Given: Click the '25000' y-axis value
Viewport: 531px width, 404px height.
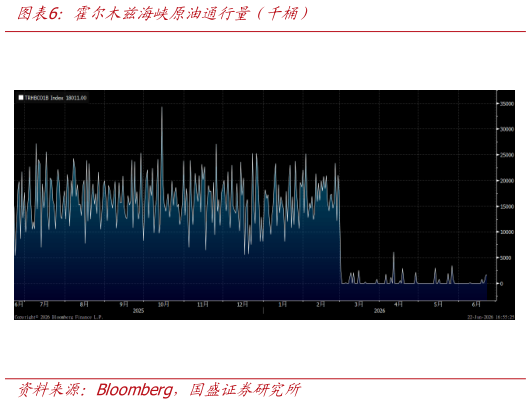Looking at the screenshot, I should coord(507,155).
